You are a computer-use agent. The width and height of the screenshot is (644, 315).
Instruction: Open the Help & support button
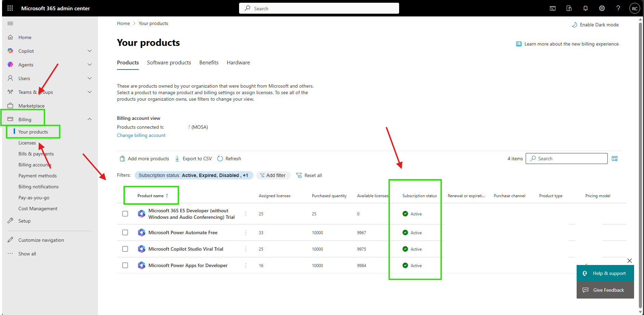click(605, 273)
